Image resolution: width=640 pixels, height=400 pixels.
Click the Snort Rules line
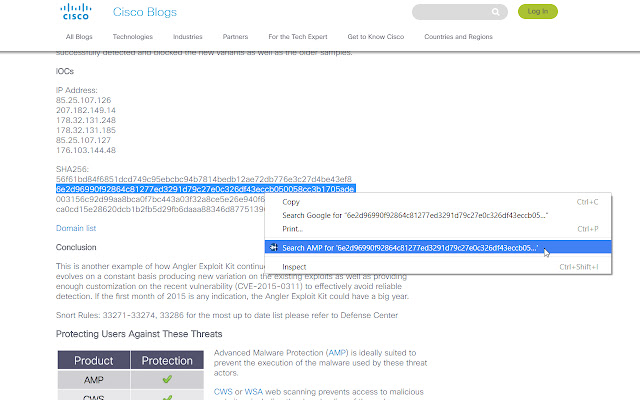(227, 315)
